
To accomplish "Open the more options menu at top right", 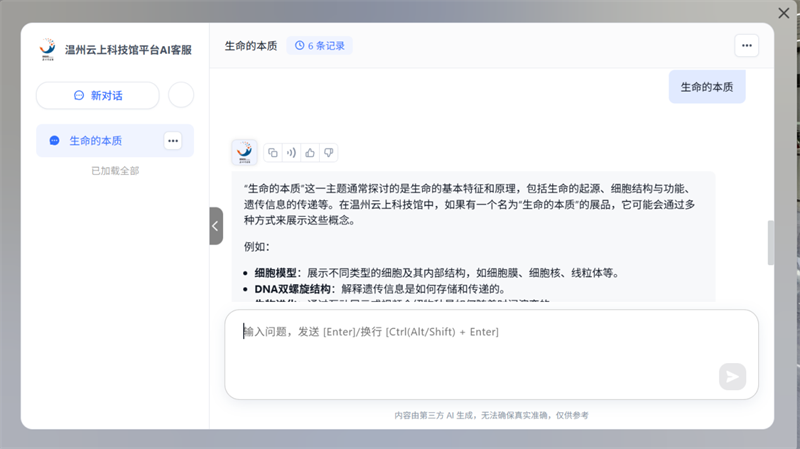I will (x=746, y=45).
